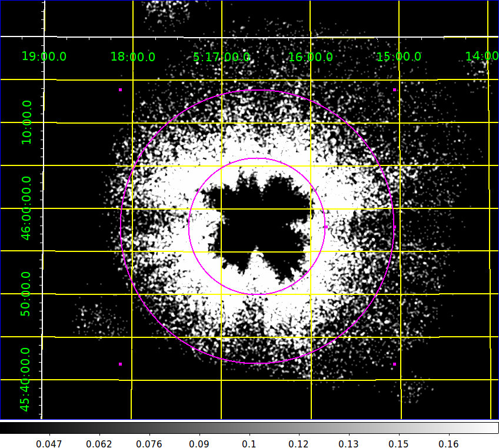Click the grayscale colorbar gradient strip
The image size is (499, 448).
(249, 427)
